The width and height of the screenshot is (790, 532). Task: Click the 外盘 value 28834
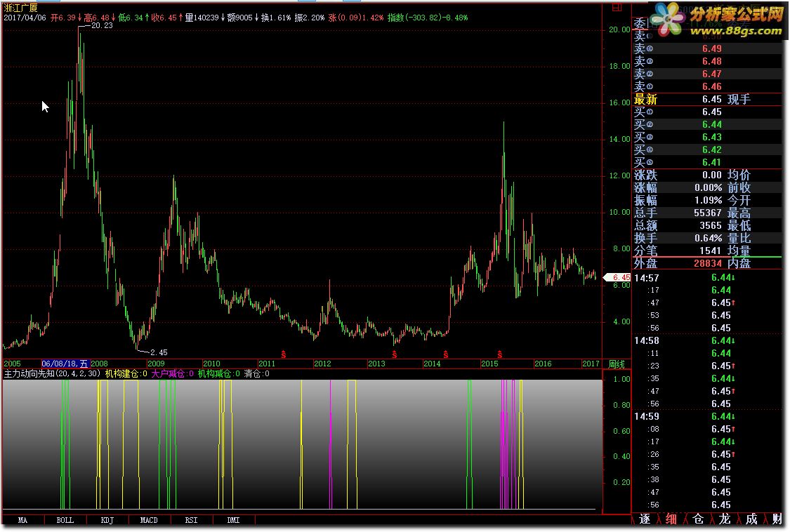coord(708,263)
